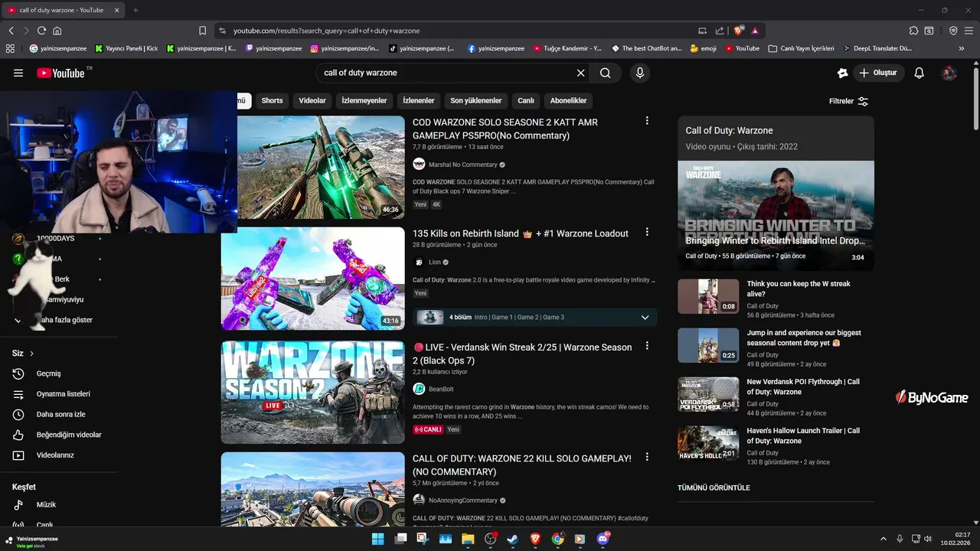The height and width of the screenshot is (551, 980).
Task: Open the Yayıncı Paneli | Kick bookmark
Action: (x=126, y=48)
